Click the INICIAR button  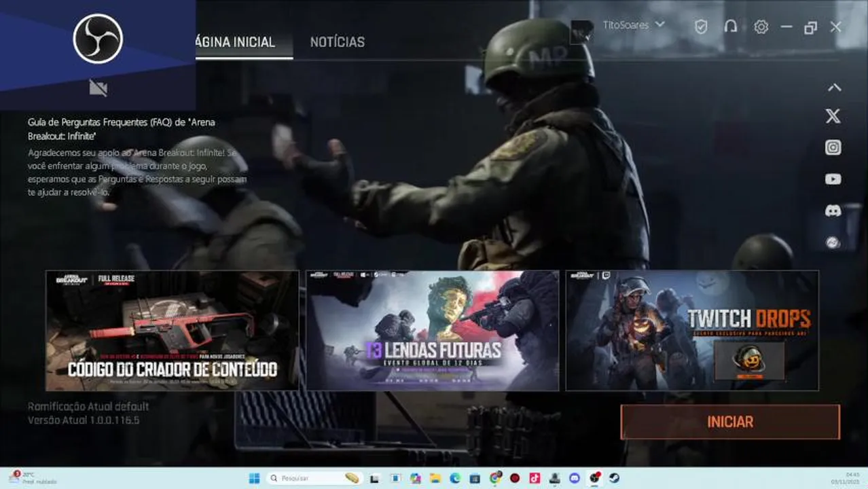[730, 422]
